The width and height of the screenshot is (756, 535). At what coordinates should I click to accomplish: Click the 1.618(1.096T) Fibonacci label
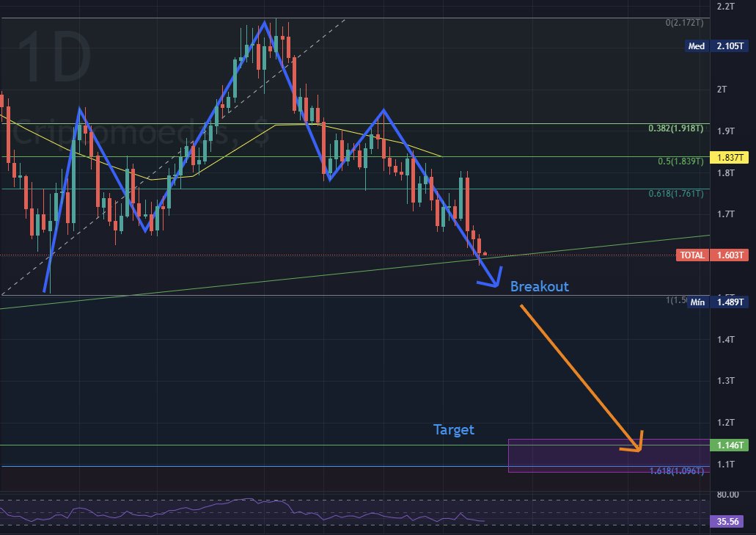(x=677, y=471)
